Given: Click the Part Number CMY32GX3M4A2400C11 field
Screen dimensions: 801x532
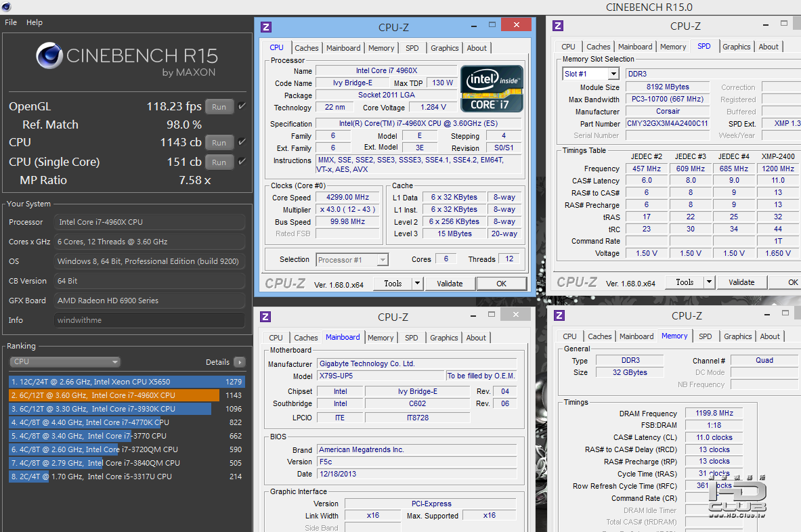Looking at the screenshot, I should coord(667,124).
